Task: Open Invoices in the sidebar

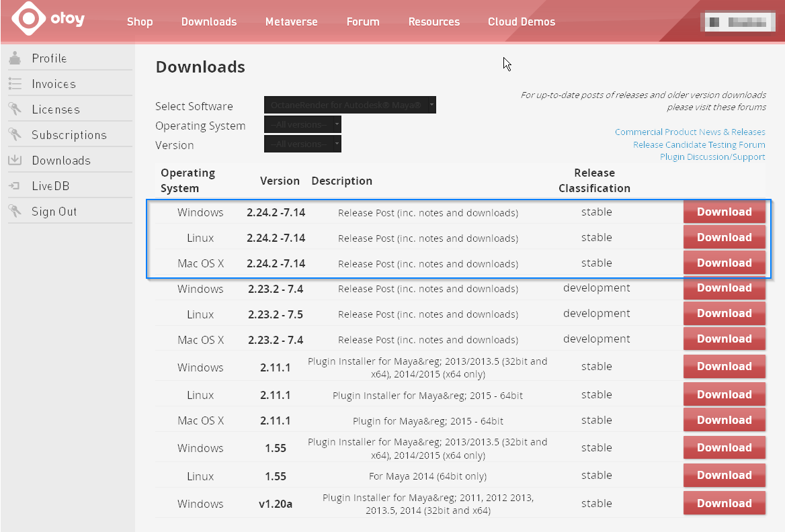Action: click(x=54, y=83)
